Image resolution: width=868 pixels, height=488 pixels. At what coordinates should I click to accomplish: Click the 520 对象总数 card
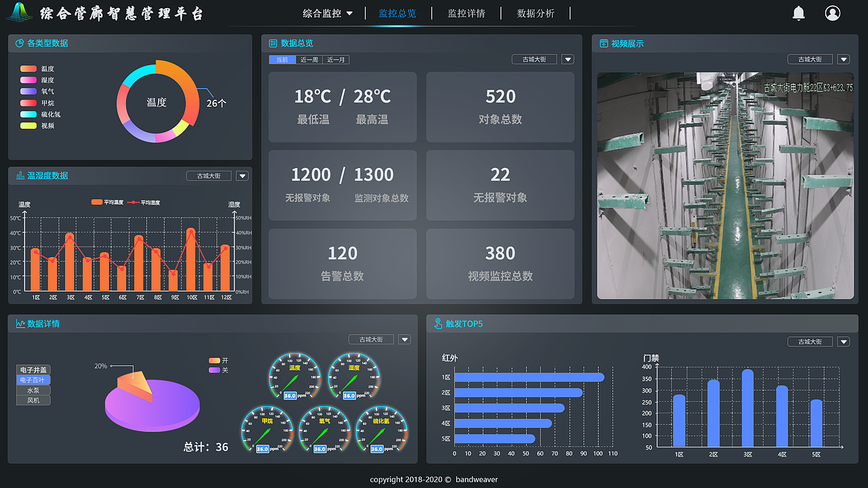500,107
